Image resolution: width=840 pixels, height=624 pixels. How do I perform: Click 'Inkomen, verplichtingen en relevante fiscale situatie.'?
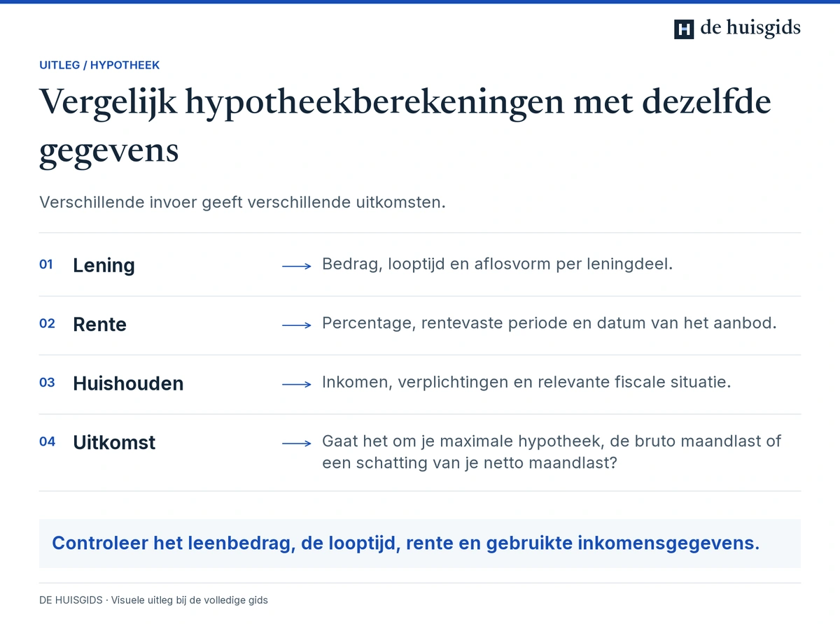(526, 383)
